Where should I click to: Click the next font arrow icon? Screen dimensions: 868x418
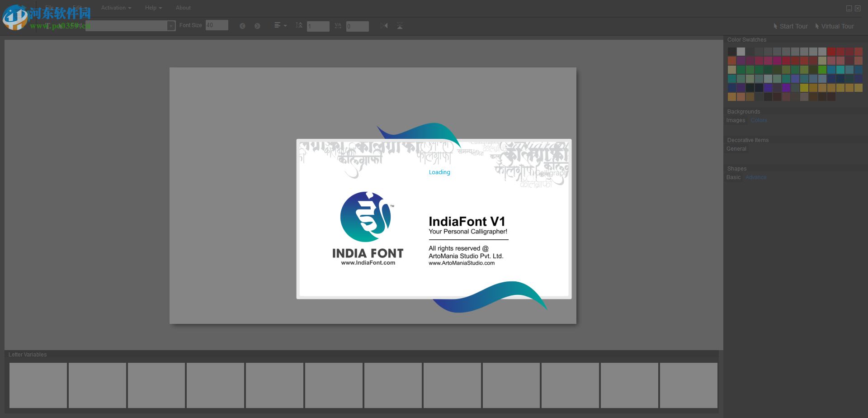click(257, 26)
